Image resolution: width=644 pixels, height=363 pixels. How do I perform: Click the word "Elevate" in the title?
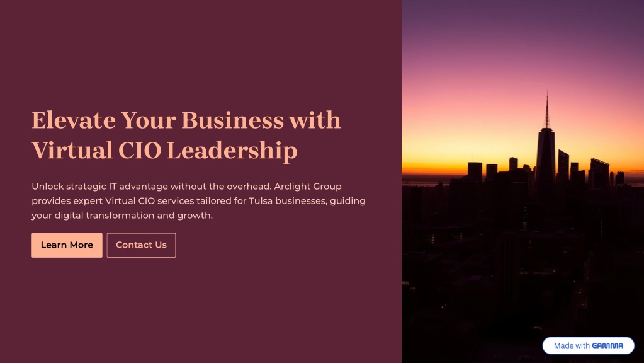pyautogui.click(x=74, y=120)
